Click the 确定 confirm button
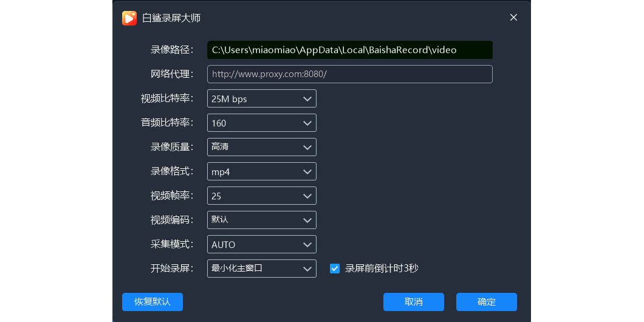The image size is (644, 322). coord(487,302)
